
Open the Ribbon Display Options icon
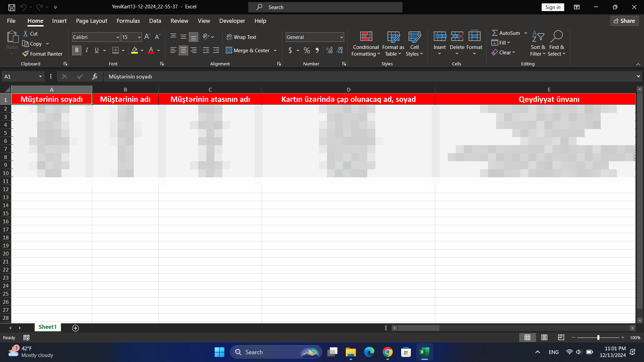click(x=577, y=7)
